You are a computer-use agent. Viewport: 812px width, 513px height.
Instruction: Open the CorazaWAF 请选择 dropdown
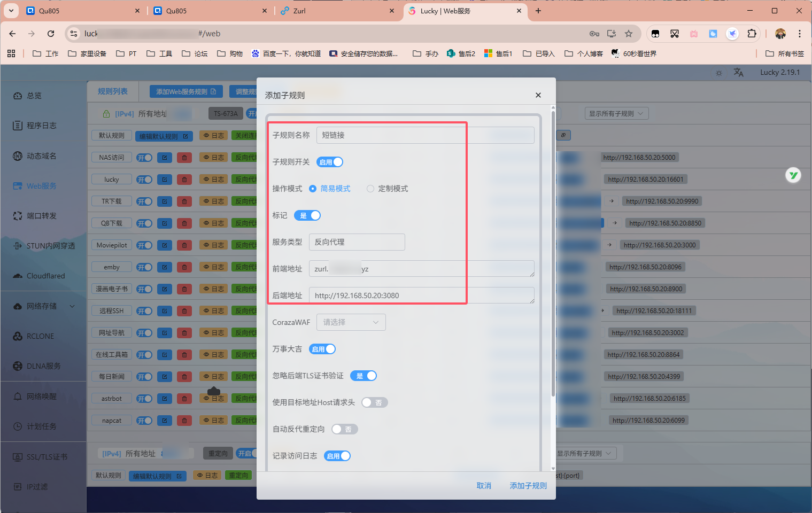pyautogui.click(x=351, y=322)
